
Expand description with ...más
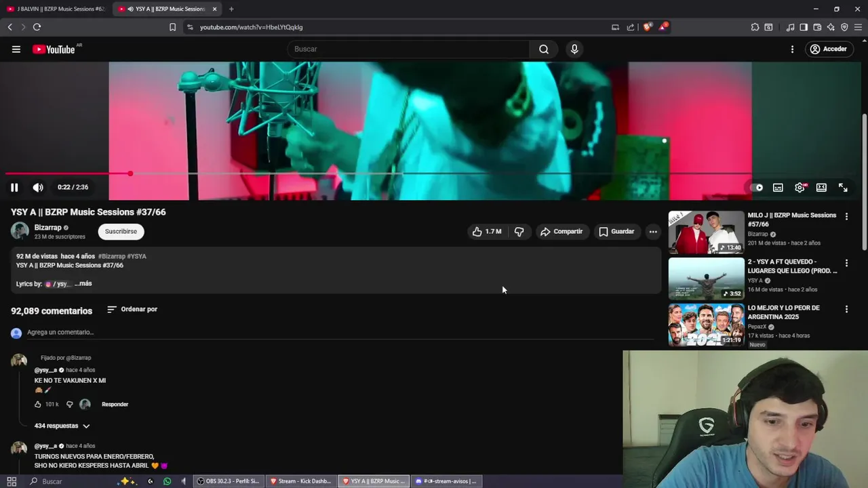click(x=83, y=283)
